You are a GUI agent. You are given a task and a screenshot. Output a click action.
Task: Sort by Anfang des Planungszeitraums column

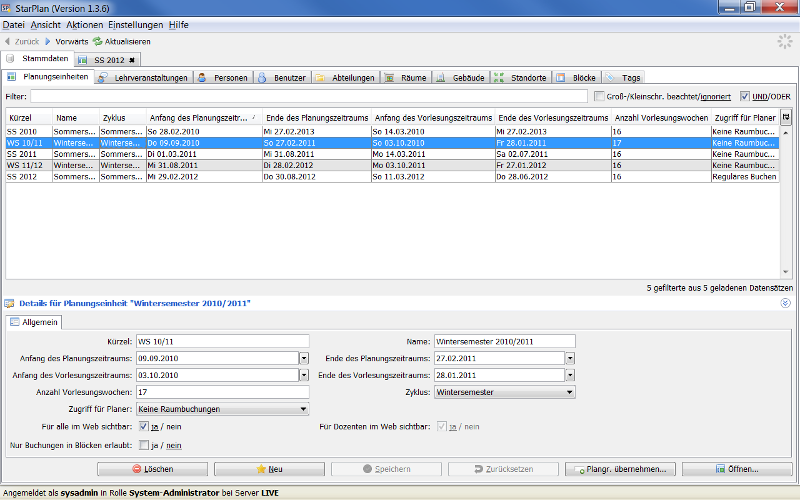(204, 118)
